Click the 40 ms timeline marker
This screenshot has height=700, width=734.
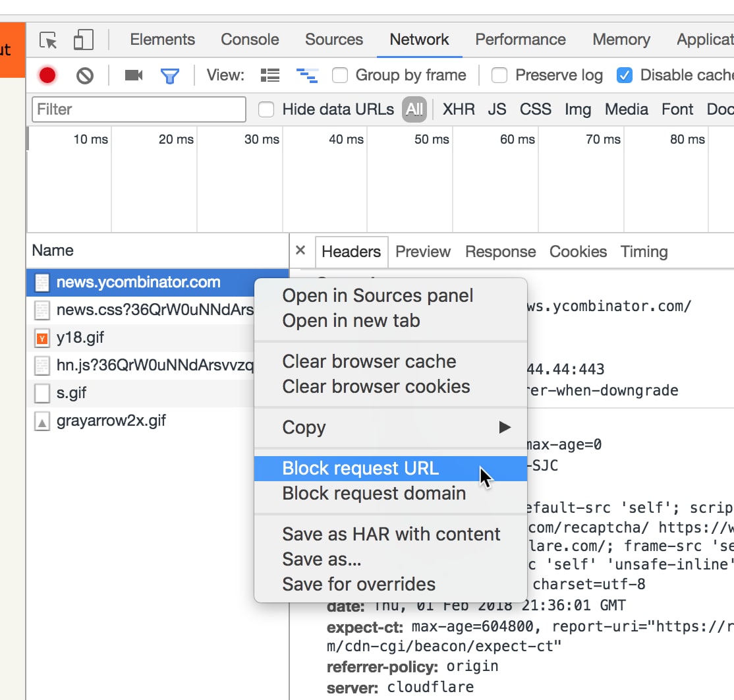pos(347,140)
